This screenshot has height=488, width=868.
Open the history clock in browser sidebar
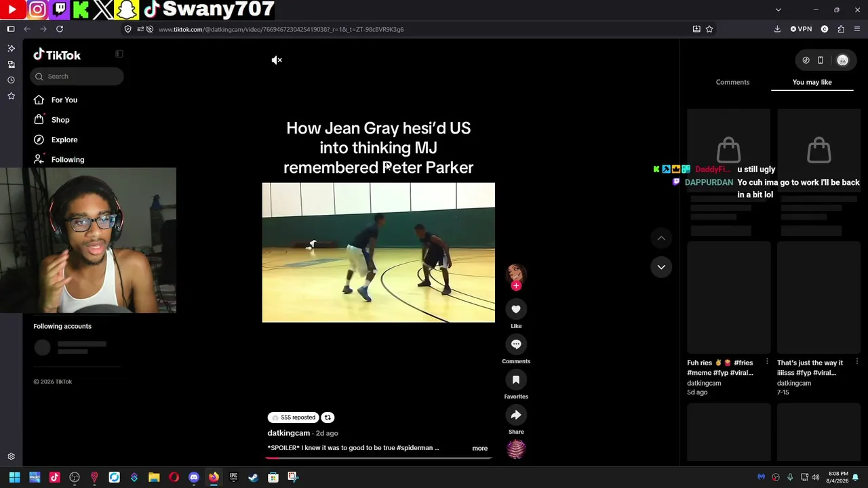pos(11,80)
